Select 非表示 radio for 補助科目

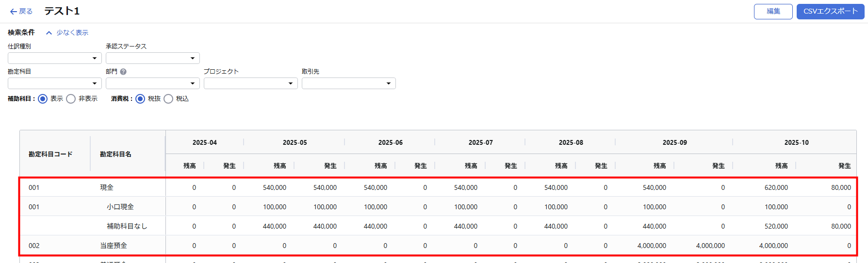pyautogui.click(x=71, y=99)
